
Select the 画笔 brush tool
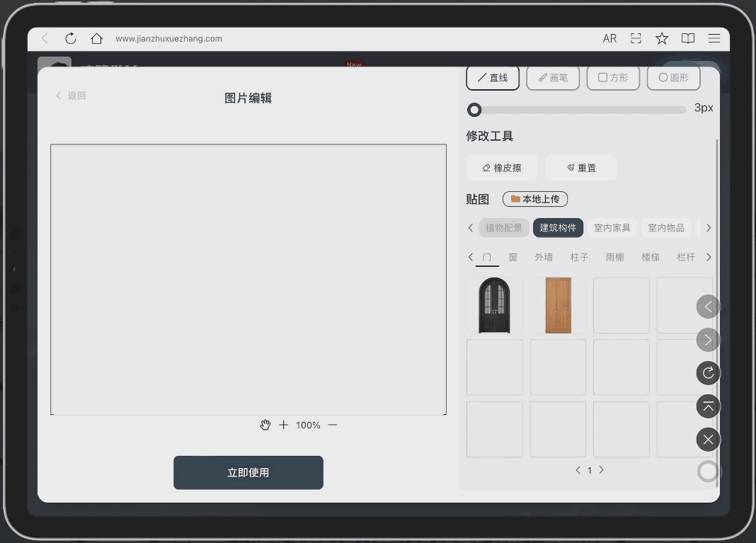point(553,78)
